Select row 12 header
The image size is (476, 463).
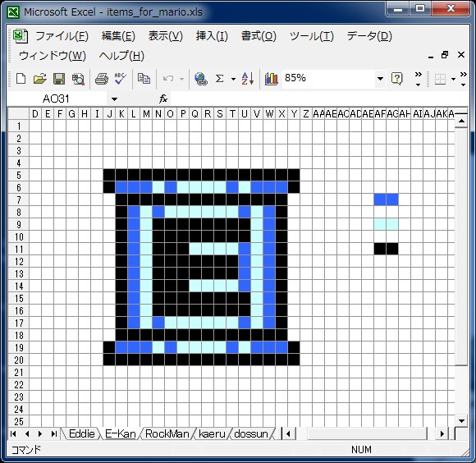(19, 261)
